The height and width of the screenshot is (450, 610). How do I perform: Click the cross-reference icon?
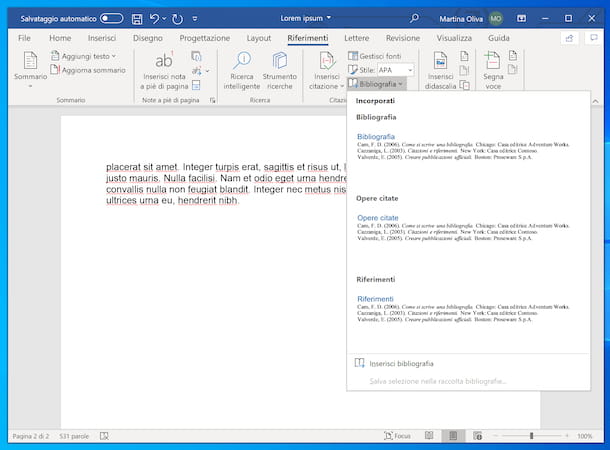(x=465, y=85)
